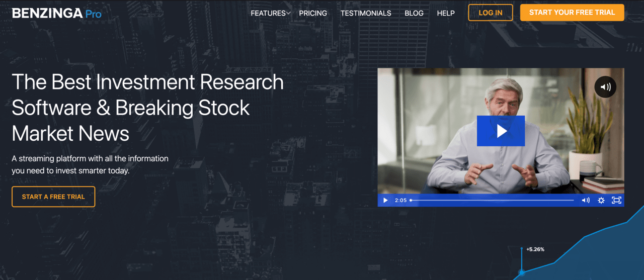Open video settings gear icon
The image size is (644, 280).
(x=601, y=200)
